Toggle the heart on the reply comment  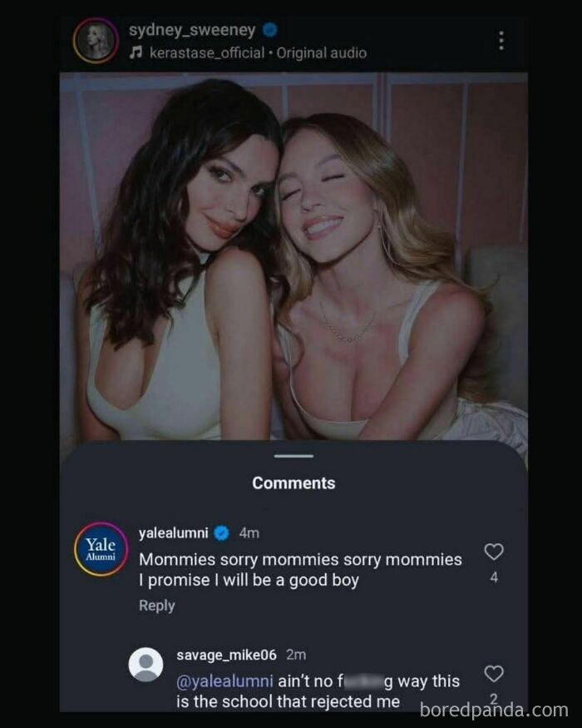point(494,674)
